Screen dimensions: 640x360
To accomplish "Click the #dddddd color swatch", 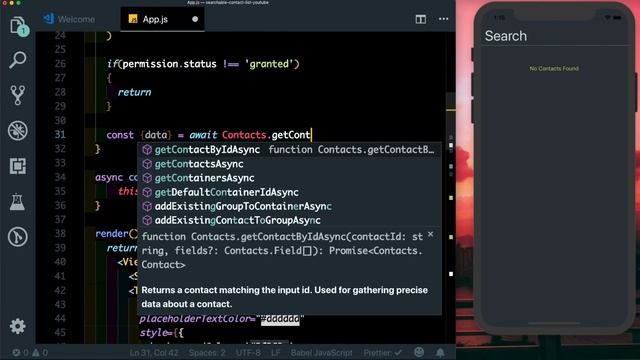I will pos(280,319).
